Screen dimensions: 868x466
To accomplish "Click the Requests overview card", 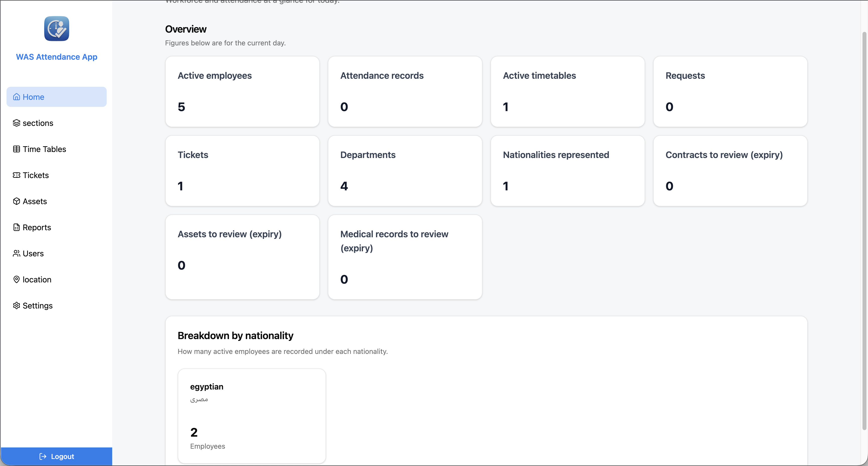I will click(730, 92).
